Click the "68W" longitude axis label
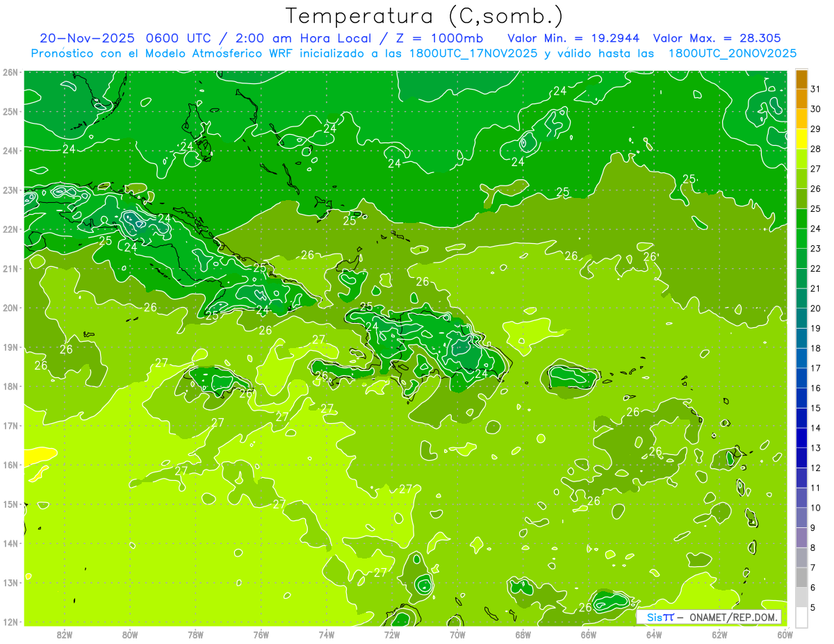This screenshot has height=644, width=834. [523, 634]
